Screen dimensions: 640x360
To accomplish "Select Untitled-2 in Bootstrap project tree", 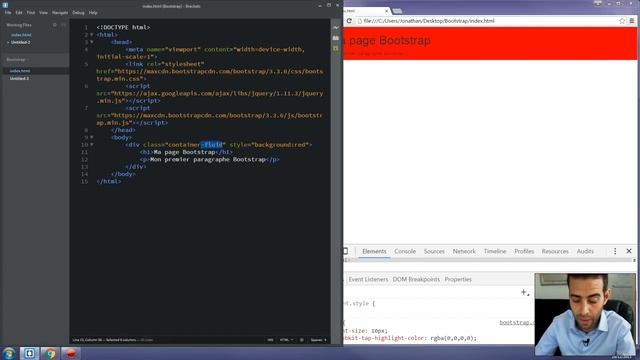I will pos(20,78).
